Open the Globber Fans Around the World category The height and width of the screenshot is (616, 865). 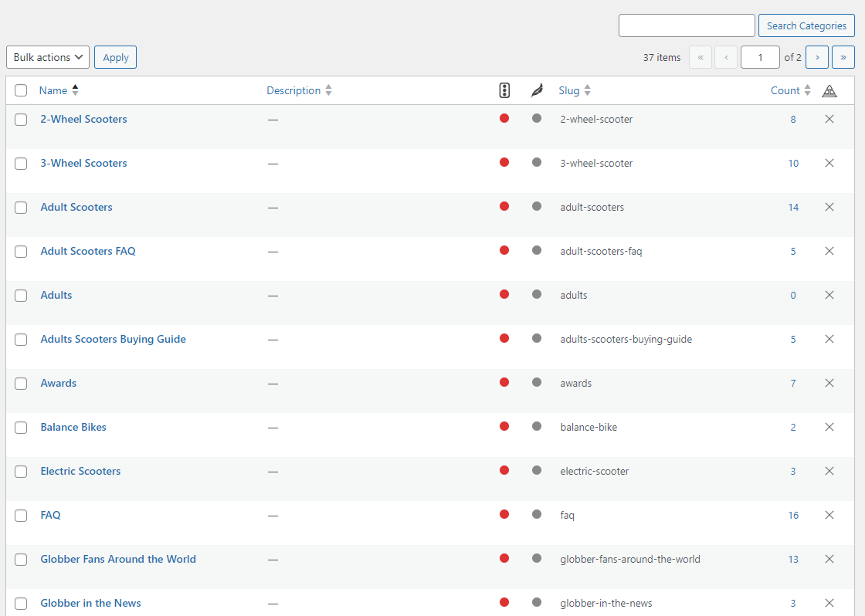118,559
